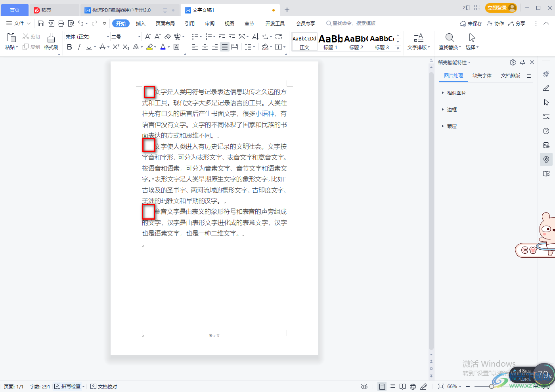Switch to 文档排版 panel tab
555x392 pixels.
point(511,75)
